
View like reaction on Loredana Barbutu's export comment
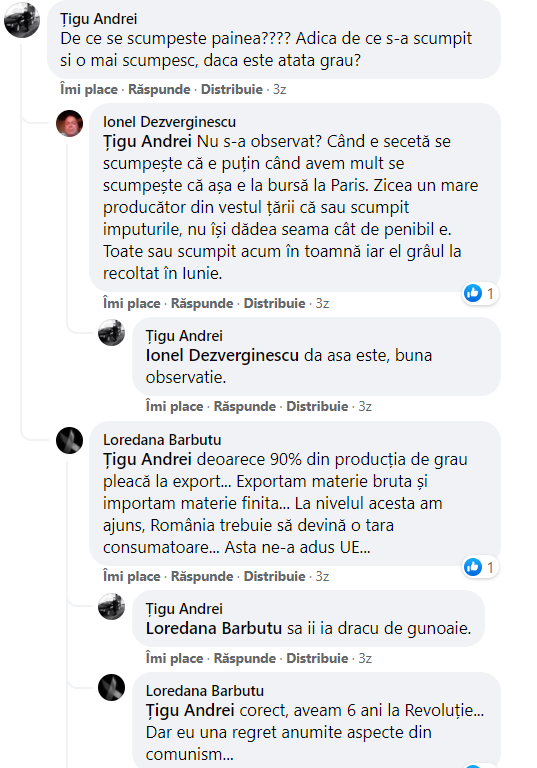point(480,567)
